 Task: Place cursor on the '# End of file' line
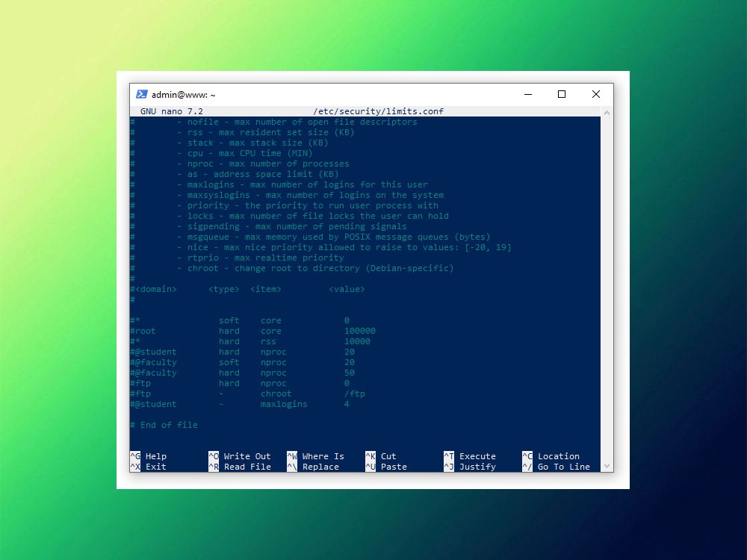[x=164, y=425]
